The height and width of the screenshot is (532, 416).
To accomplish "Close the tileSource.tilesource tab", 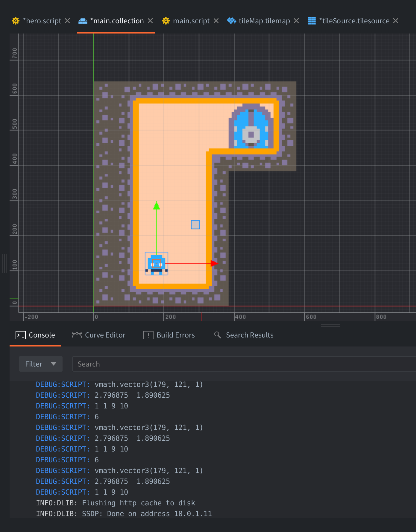I will 396,21.
